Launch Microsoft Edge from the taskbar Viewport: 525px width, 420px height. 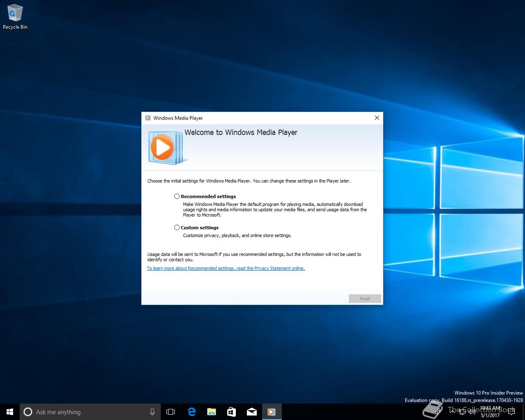point(191,412)
